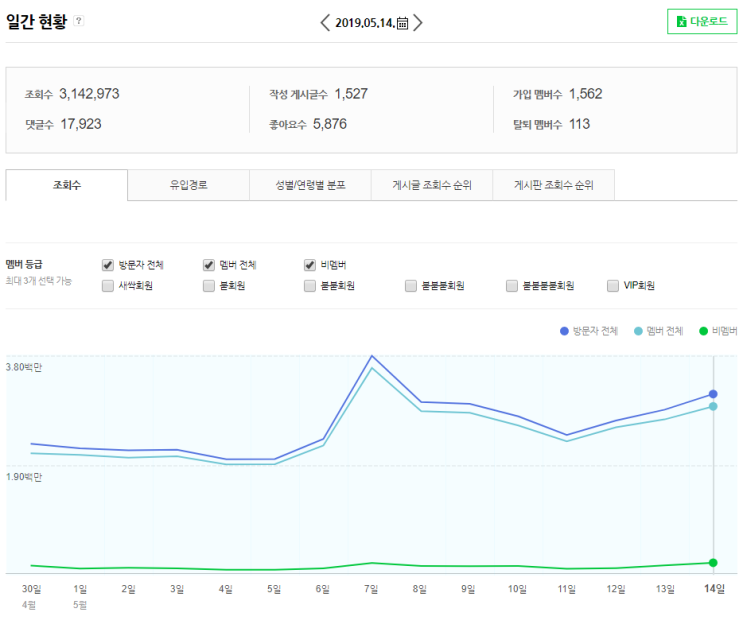Tick the first 봄회원 checkbox under 멤버 전체
This screenshot has height=624, width=743.
pyautogui.click(x=209, y=286)
